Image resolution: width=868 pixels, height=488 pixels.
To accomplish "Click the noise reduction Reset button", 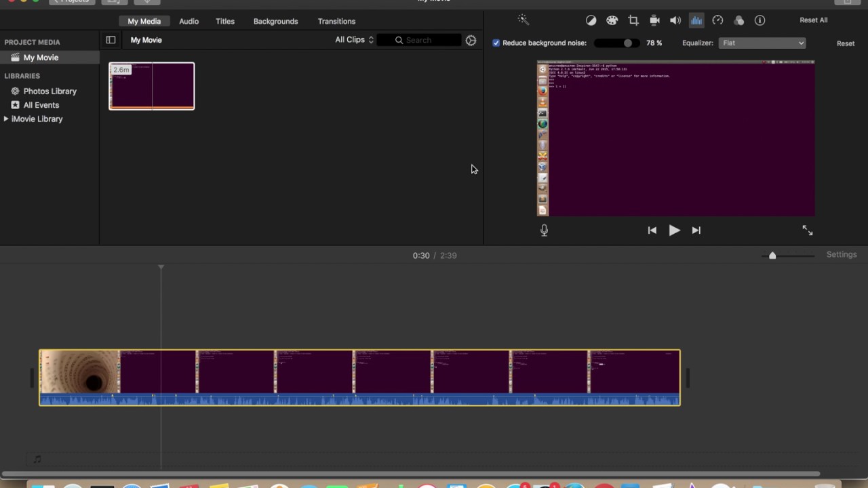I will coord(845,43).
